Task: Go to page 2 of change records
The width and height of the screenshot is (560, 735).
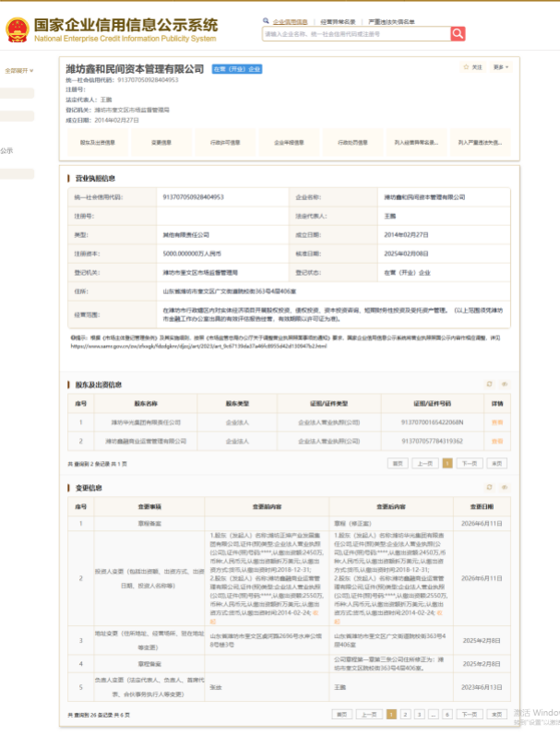Action: 406,715
